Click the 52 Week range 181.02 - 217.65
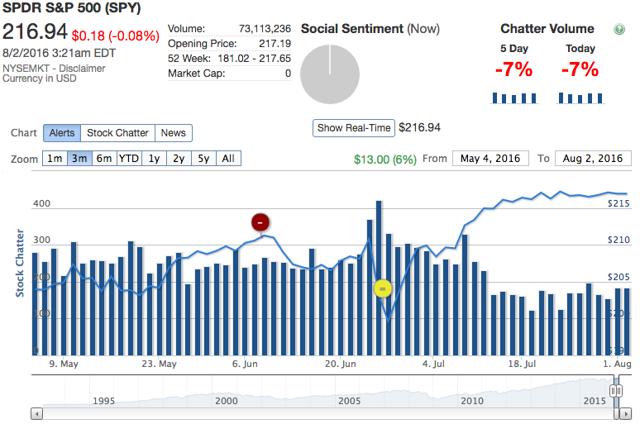640x424 pixels. [x=254, y=58]
